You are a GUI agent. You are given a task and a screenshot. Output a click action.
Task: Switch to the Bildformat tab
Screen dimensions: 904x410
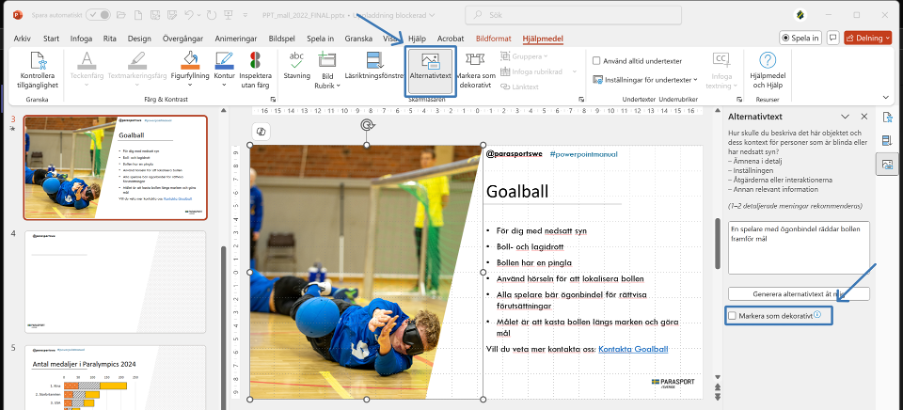point(494,39)
